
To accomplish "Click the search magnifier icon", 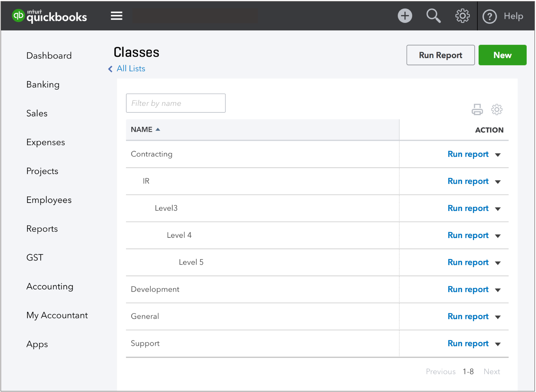I will tap(433, 15).
